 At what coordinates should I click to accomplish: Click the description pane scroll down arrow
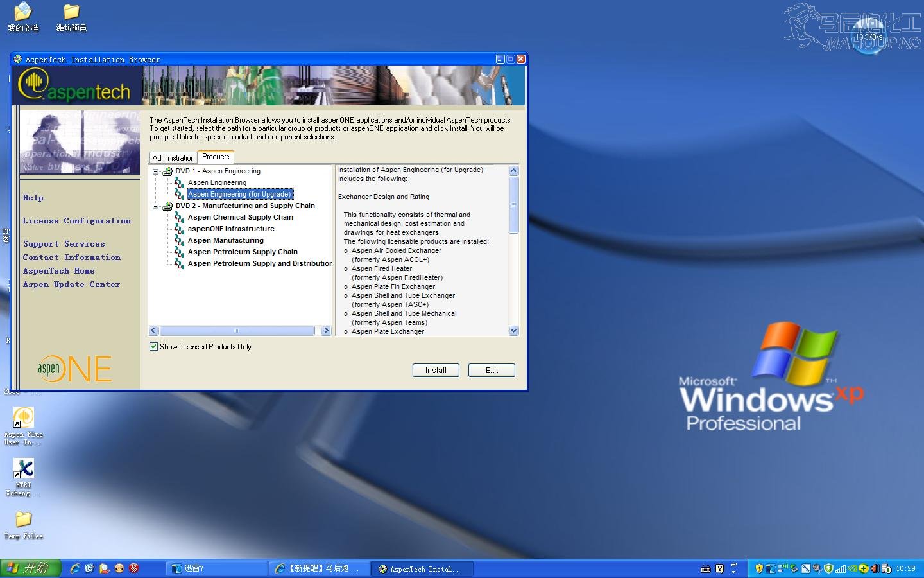(x=513, y=331)
